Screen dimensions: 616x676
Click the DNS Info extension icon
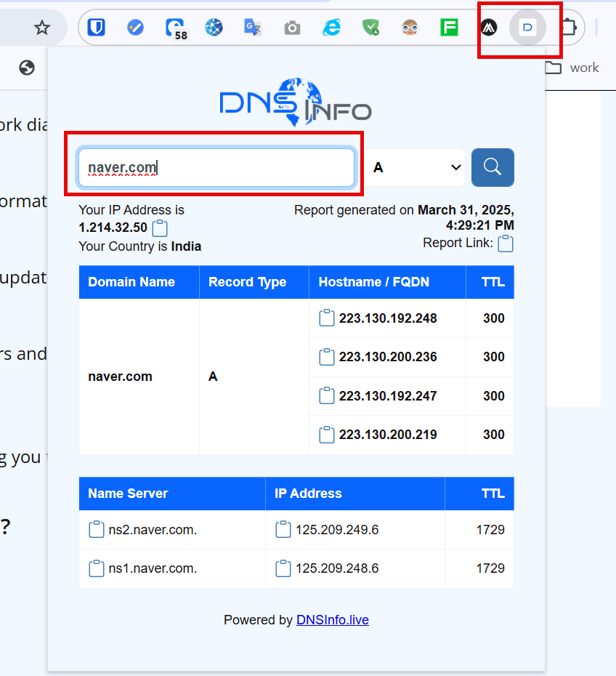(527, 28)
